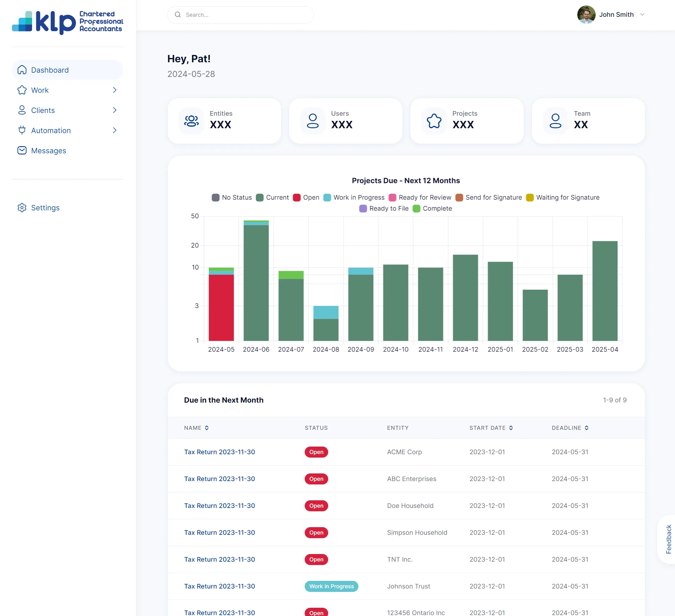Viewport: 675px width, 616px height.
Task: Expand the Automation menu chevron
Action: click(x=115, y=130)
